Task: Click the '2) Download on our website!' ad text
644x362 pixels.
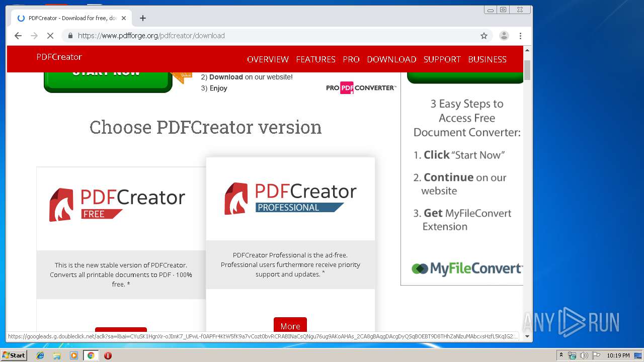Action: 247,77
